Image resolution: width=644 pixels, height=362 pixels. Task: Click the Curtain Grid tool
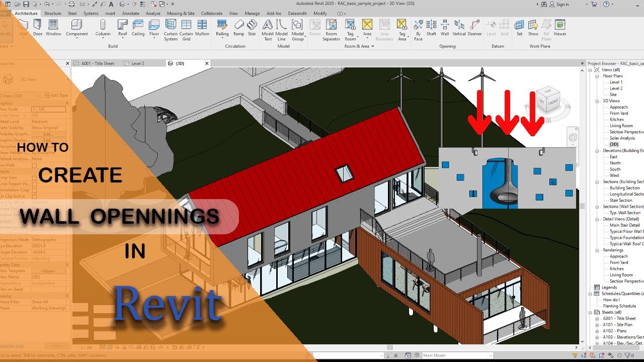pos(186,30)
